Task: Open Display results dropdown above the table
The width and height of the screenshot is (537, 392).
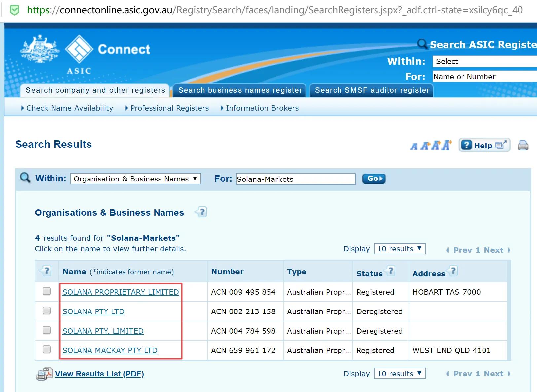Action: [x=400, y=249]
